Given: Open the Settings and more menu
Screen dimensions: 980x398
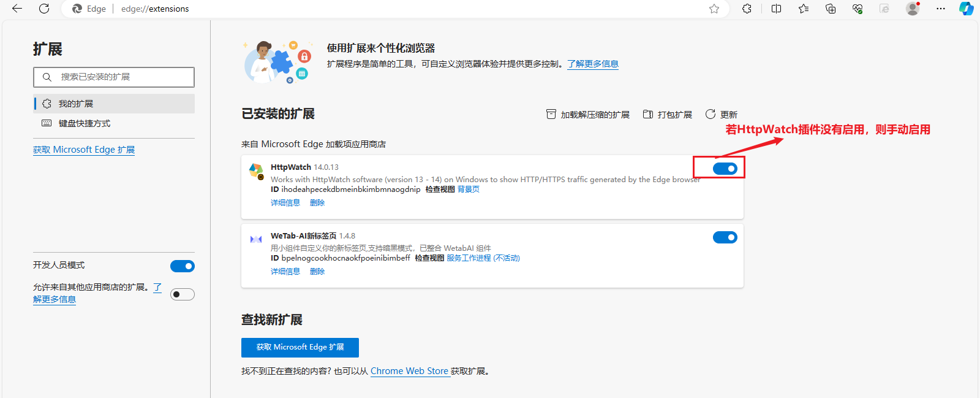Looking at the screenshot, I should (941, 9).
